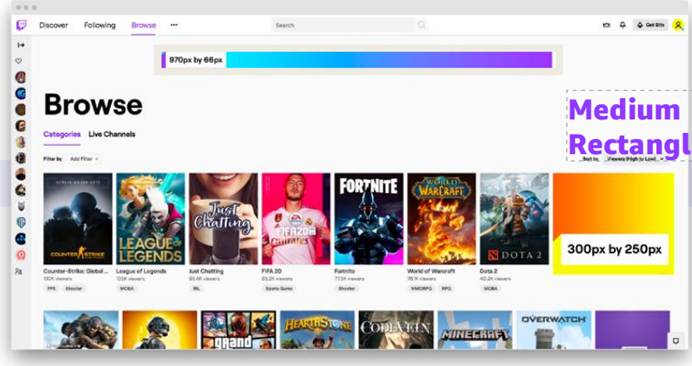Open followed channels heart icon in sidebar

pyautogui.click(x=19, y=61)
